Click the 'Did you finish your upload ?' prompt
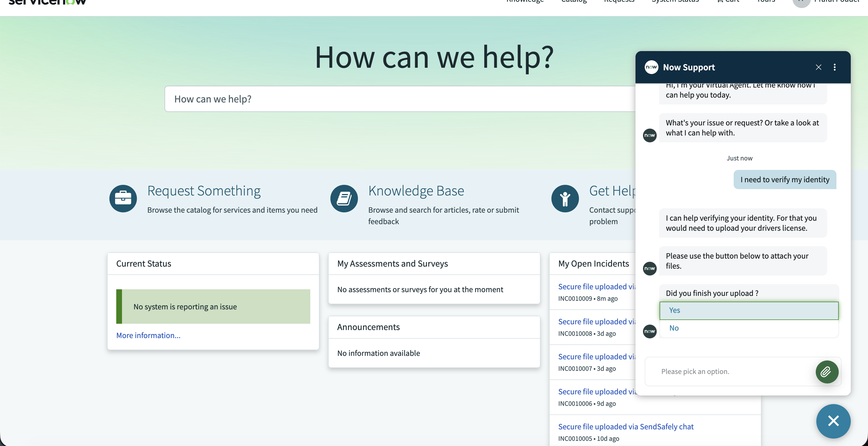The image size is (868, 446). click(x=712, y=293)
